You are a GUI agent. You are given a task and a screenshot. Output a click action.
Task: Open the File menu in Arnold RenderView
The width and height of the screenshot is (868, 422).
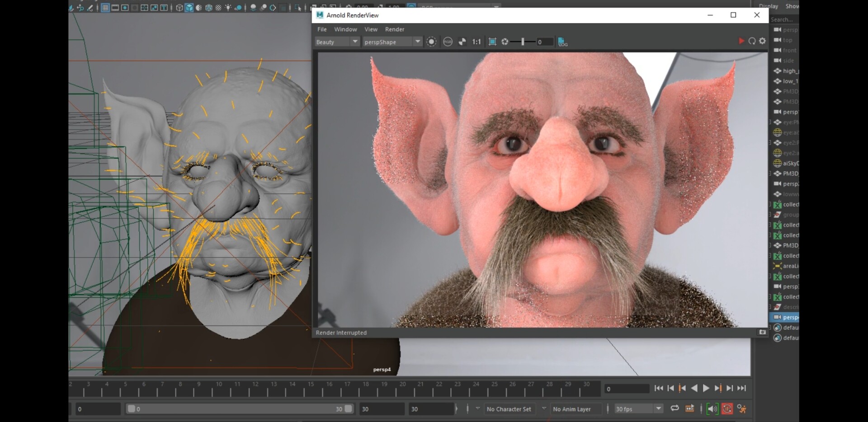click(x=322, y=29)
